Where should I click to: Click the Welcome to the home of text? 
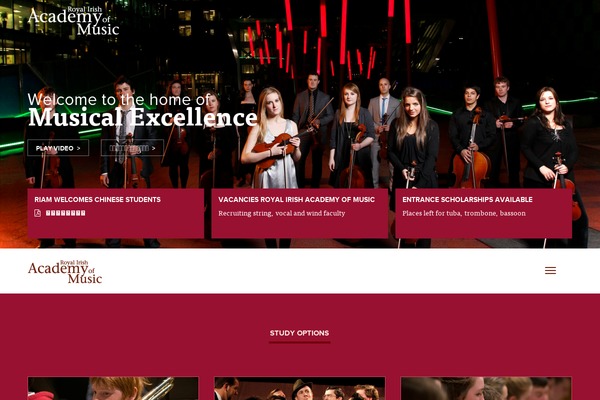coord(119,100)
